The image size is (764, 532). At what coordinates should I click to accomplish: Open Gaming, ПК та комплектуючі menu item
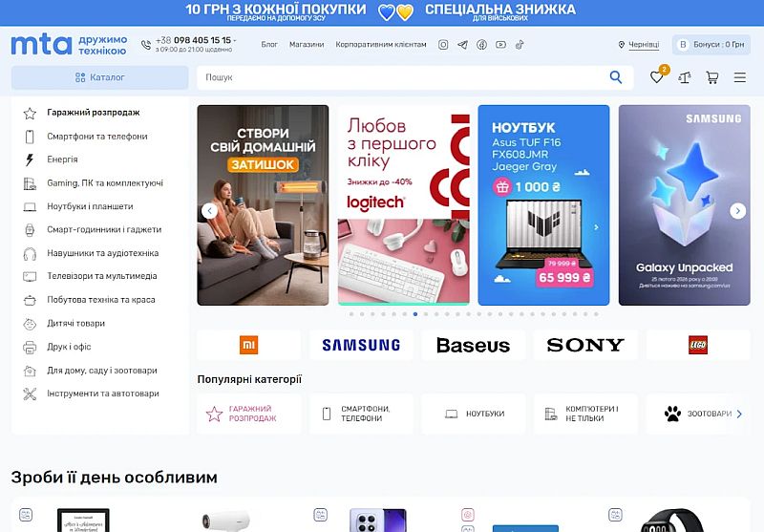click(x=105, y=183)
